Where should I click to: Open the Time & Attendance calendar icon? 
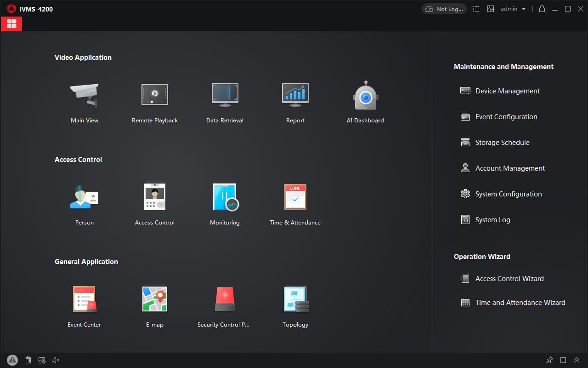coord(295,197)
